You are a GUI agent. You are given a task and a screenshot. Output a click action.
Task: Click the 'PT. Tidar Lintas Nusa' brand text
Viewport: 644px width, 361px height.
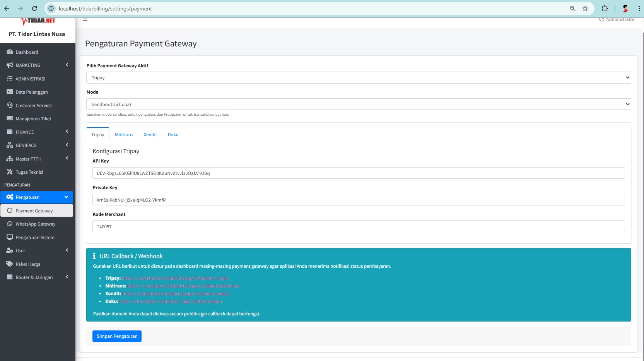tap(37, 34)
